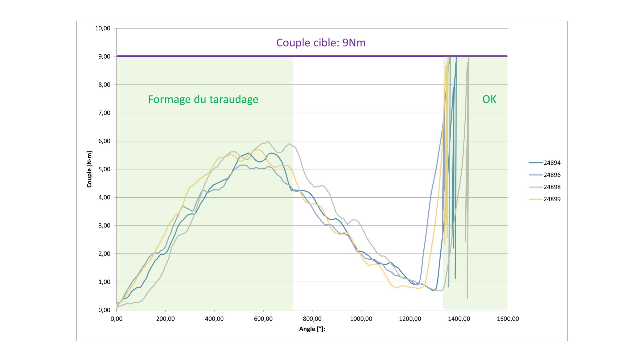Click the 'Formage du taraudage' label
Viewport: 644px width, 362px height.
point(203,99)
